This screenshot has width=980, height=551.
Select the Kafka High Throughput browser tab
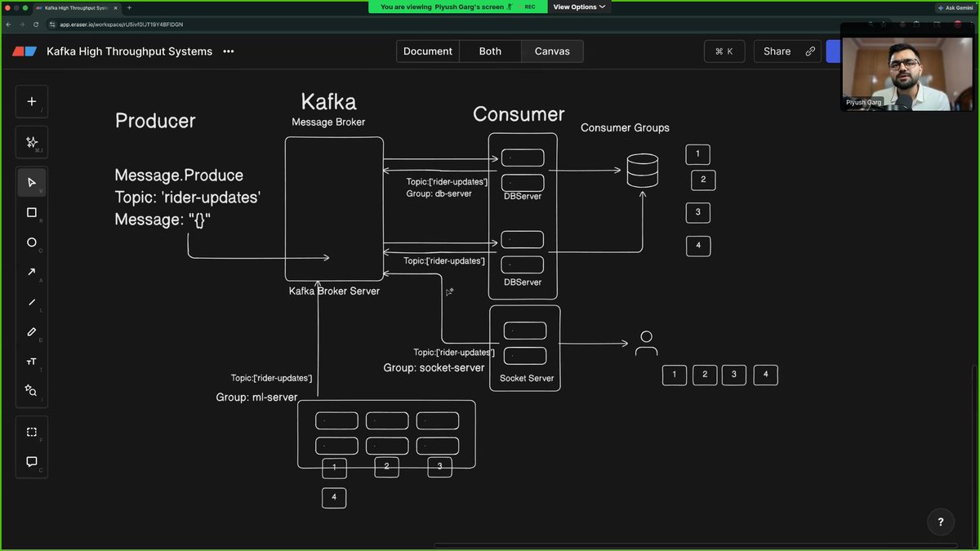(77, 7)
